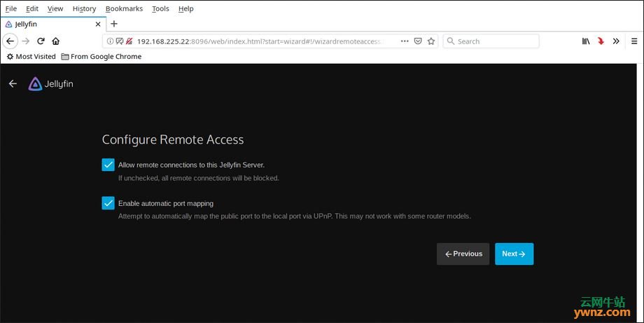Open Most Visited bookmarks folder
The width and height of the screenshot is (644, 323).
pos(31,56)
